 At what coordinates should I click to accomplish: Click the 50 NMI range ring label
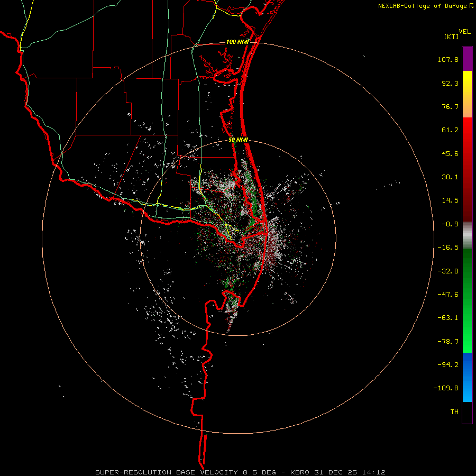point(238,140)
